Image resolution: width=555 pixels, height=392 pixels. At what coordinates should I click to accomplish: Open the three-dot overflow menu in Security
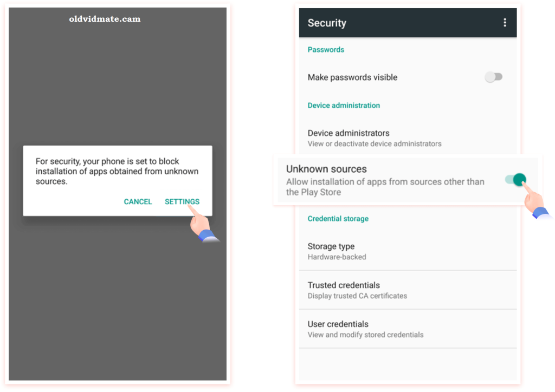pyautogui.click(x=505, y=23)
